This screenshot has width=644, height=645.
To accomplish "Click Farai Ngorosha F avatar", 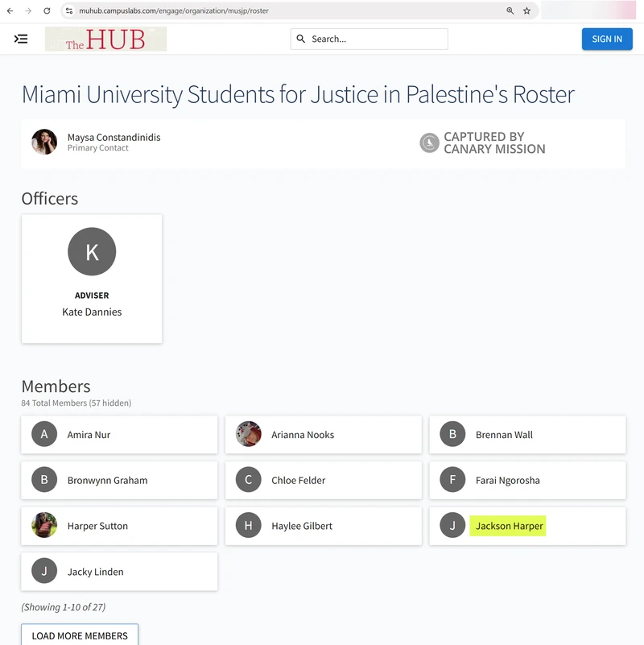I will (452, 480).
